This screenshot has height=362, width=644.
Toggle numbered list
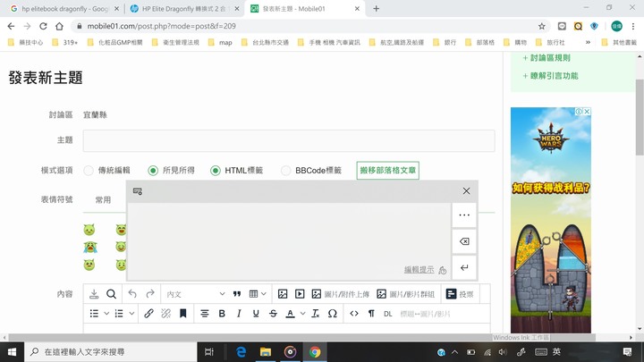[x=119, y=314]
